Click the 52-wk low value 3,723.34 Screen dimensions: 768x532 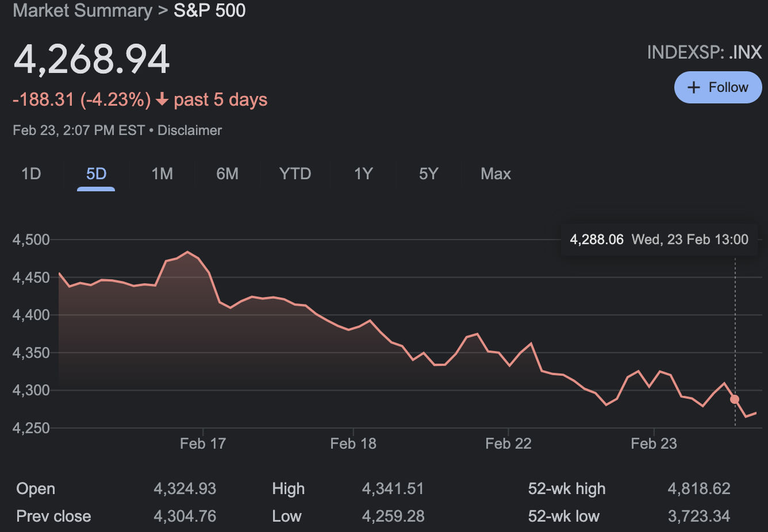coord(699,516)
